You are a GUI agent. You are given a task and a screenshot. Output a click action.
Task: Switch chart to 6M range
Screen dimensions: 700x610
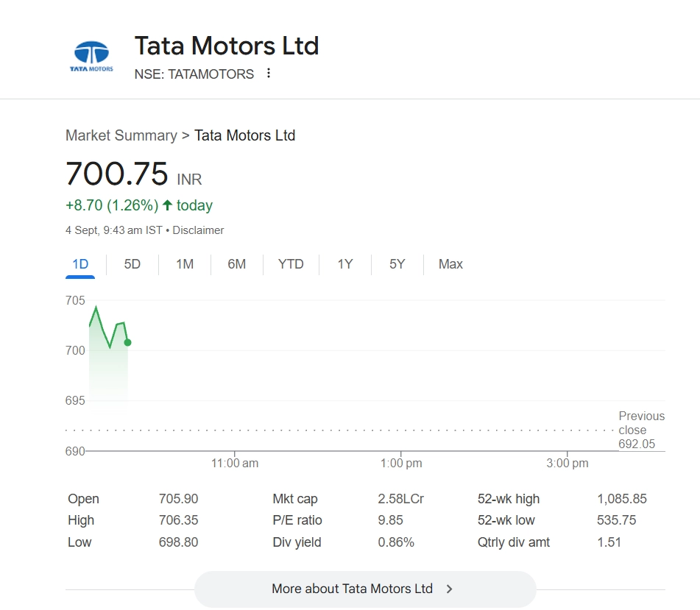pyautogui.click(x=237, y=264)
